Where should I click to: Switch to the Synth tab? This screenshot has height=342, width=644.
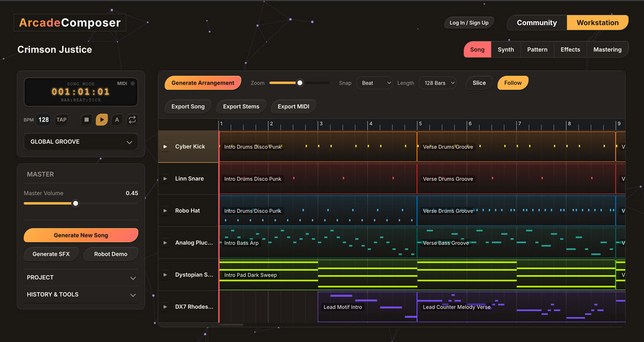[506, 49]
